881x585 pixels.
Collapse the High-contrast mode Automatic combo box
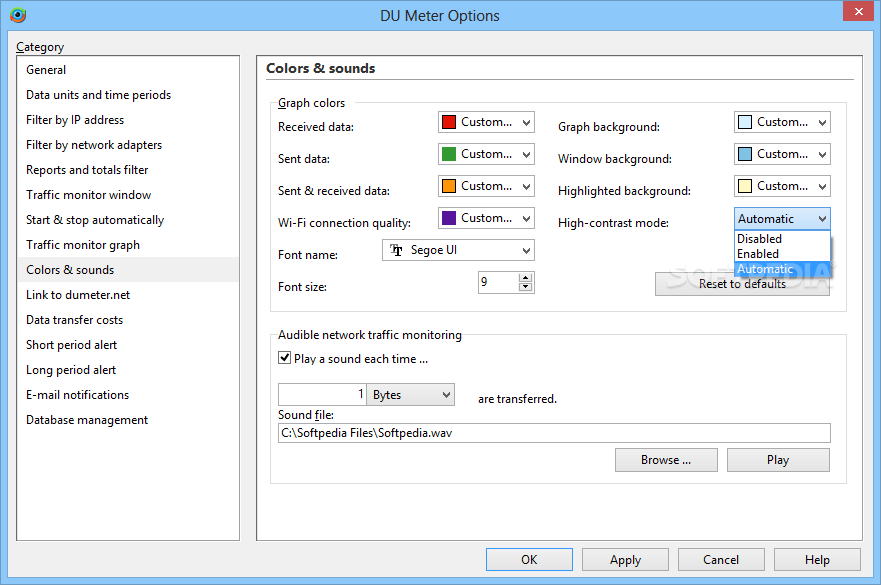[x=782, y=219]
